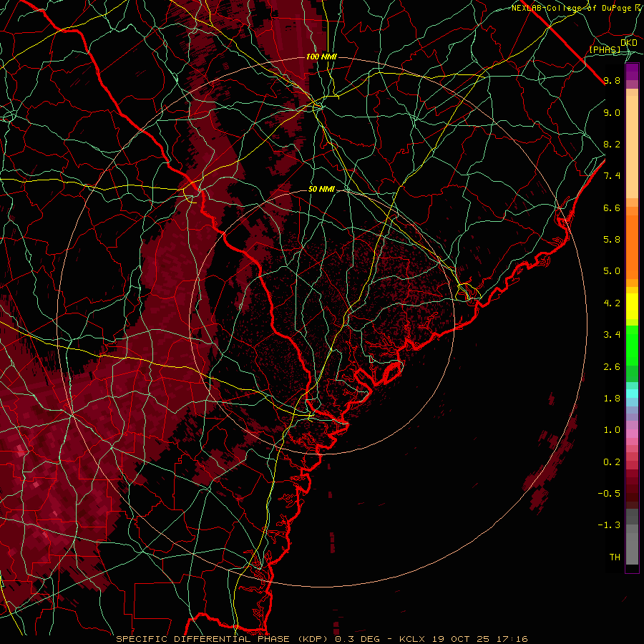The height and width of the screenshot is (644, 644).
Task: Click the 2.6 value on the scale
Action: click(x=612, y=367)
